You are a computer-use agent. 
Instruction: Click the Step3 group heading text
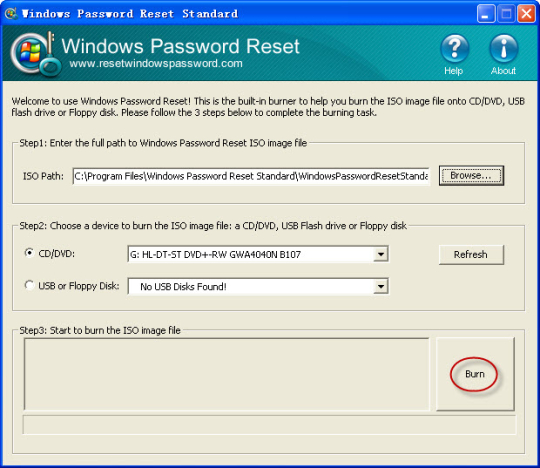100,331
